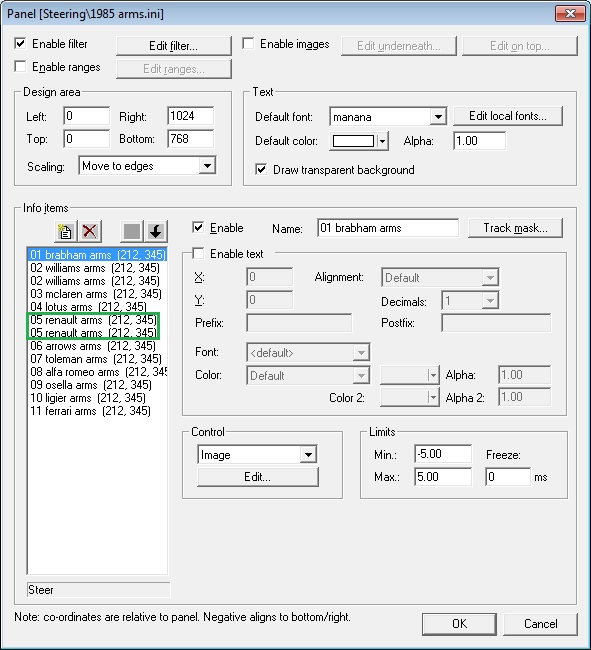Click the Freeze ms field

click(508, 477)
